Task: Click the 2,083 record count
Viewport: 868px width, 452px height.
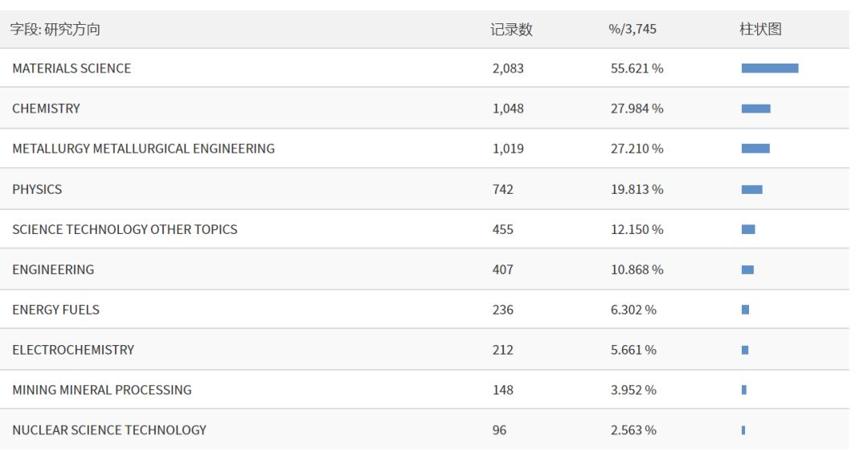Action: point(508,68)
